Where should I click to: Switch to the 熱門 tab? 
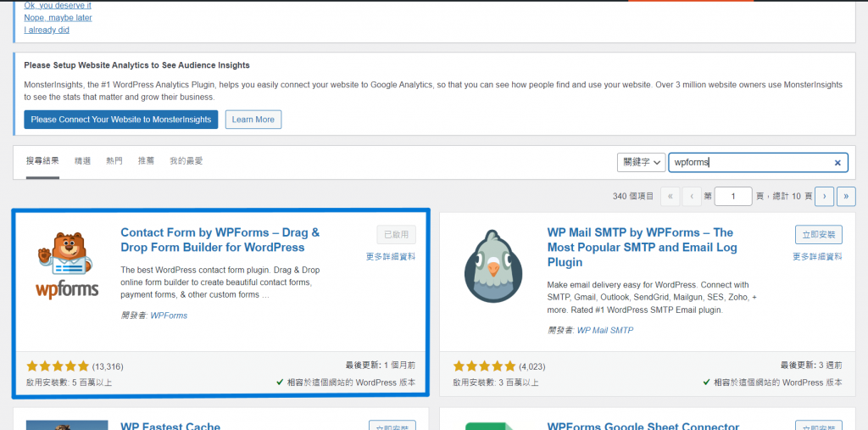[114, 161]
